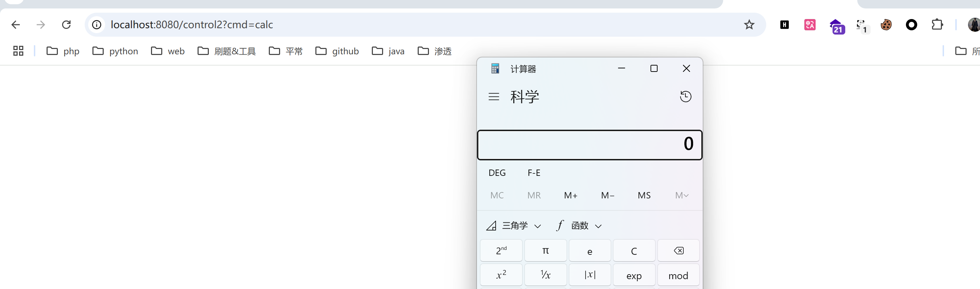Open the 刷题&工具 bookmarks folder
The height and width of the screenshot is (289, 980).
tap(227, 51)
